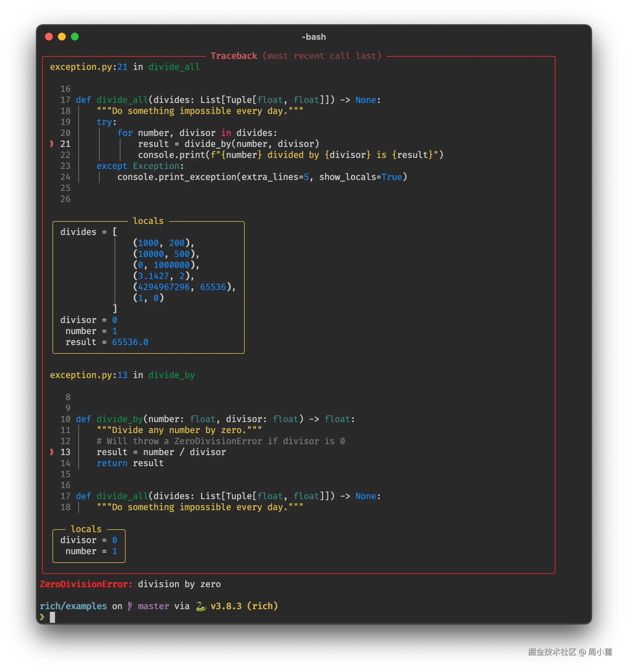Screen dimensions: 628x672
Task: Click the Traceback heading text
Action: point(233,56)
